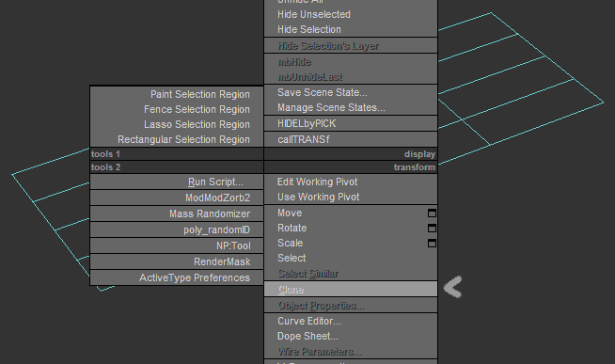Click the tools 1 quad label

click(x=106, y=154)
